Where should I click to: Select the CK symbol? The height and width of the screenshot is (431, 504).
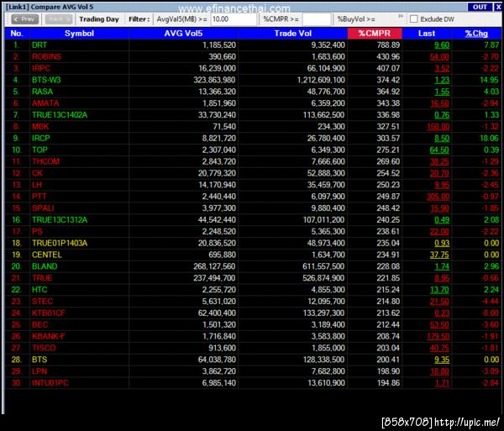point(37,173)
